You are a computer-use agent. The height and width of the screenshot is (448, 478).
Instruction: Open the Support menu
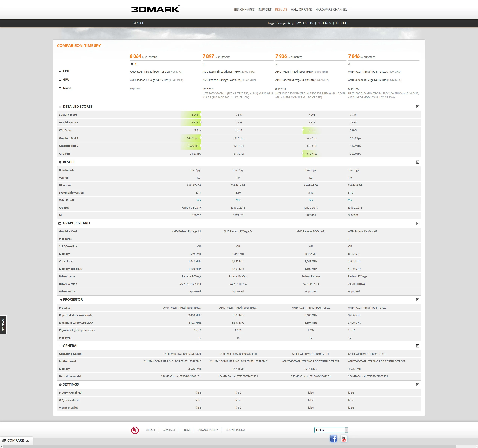coord(265,9)
